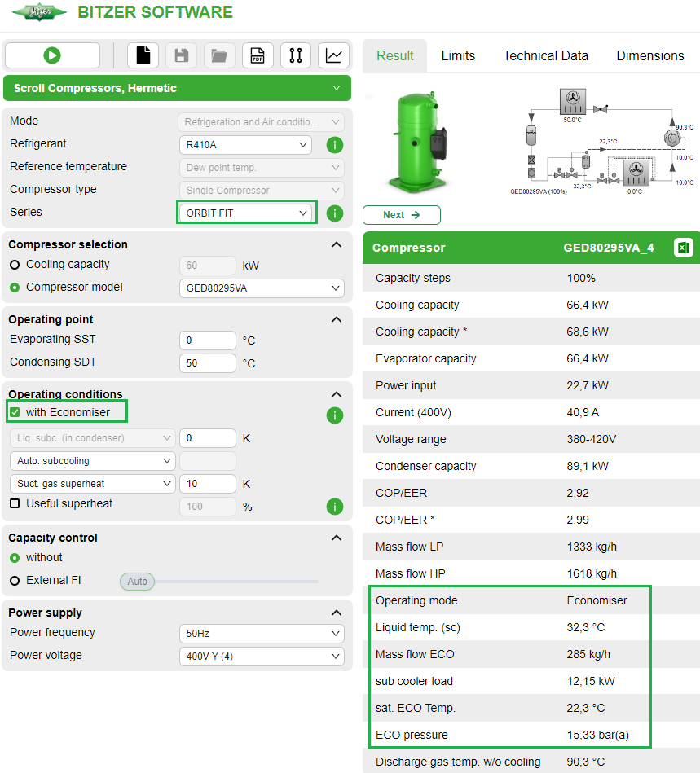
Task: Open a saved project file
Action: [x=219, y=55]
